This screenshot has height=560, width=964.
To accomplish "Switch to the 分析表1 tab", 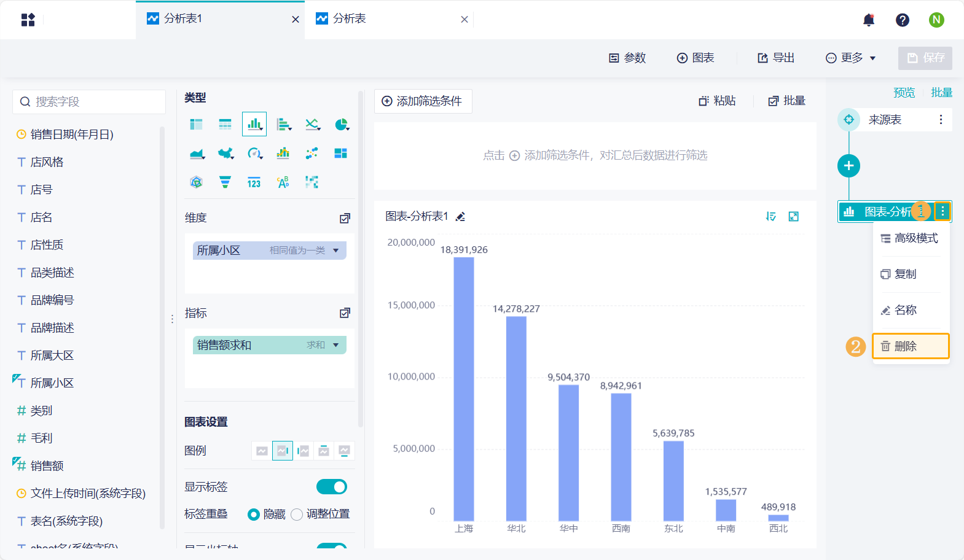I will pos(183,19).
